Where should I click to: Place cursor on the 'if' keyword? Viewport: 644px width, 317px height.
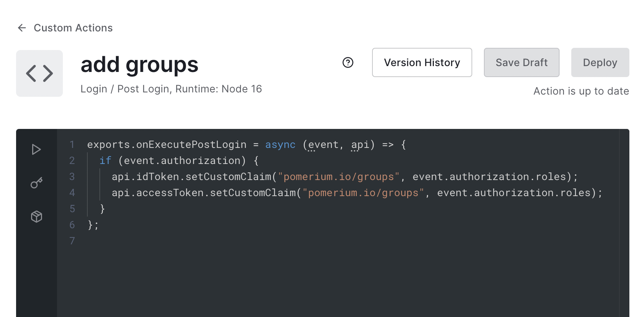[105, 161]
